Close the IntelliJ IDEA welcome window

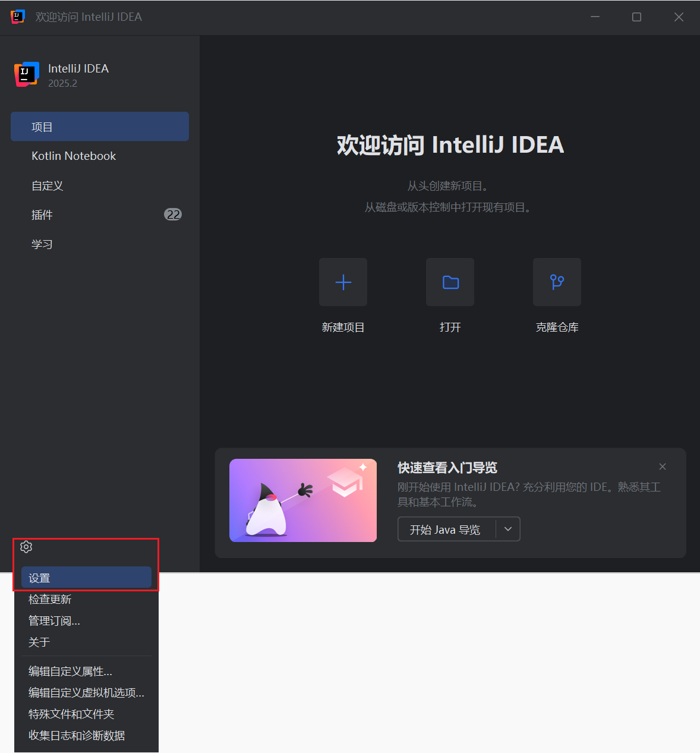tap(679, 17)
